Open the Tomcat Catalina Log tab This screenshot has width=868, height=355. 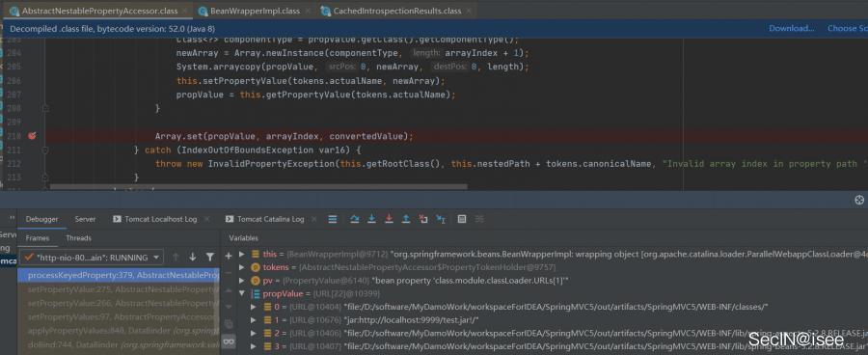pos(271,219)
